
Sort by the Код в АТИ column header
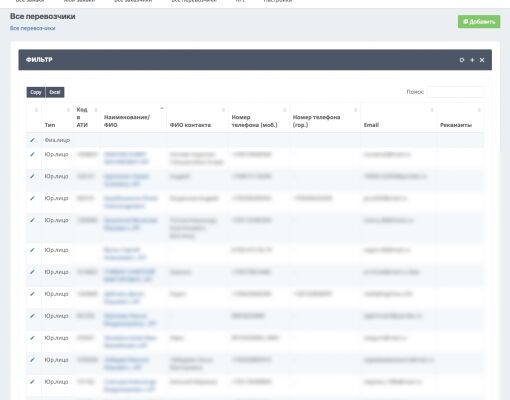pos(87,117)
